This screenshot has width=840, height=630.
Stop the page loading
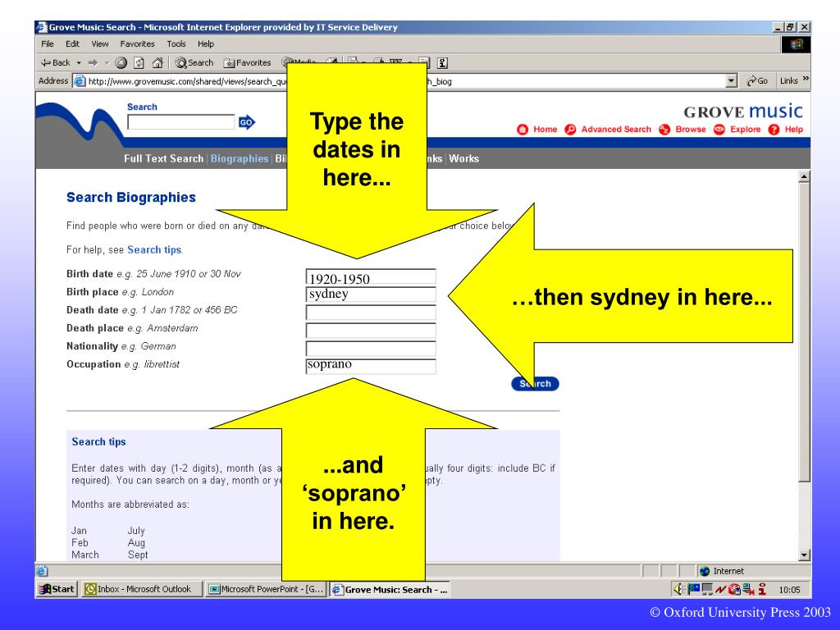tap(121, 62)
